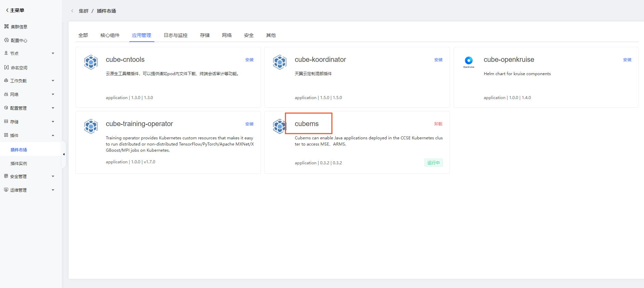
Task: Click the cubems plugin icon
Action: [279, 126]
